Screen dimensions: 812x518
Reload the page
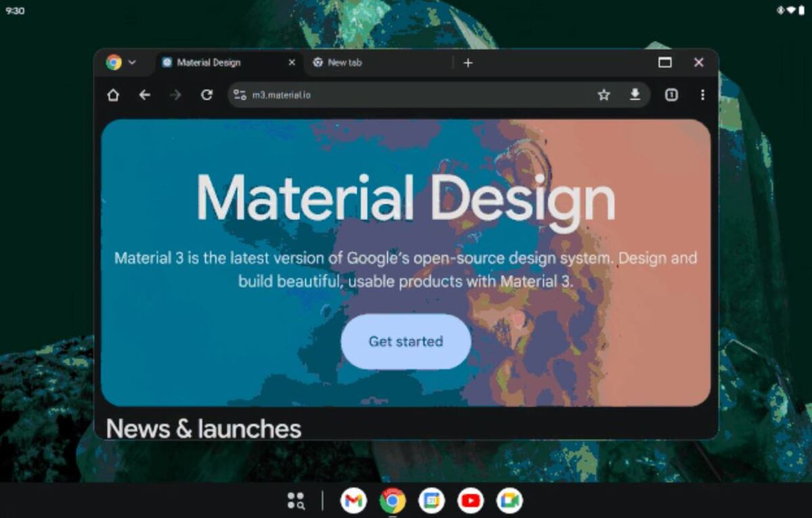click(207, 95)
